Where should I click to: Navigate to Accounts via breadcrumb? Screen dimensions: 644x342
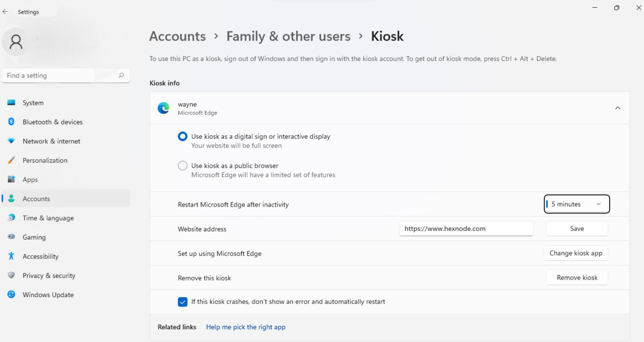177,36
